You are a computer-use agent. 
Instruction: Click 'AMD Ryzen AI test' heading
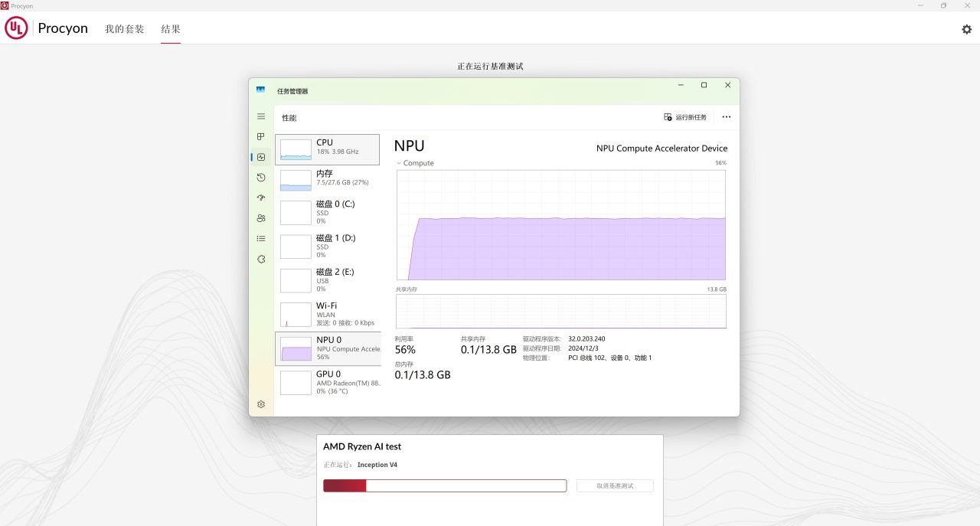click(362, 446)
